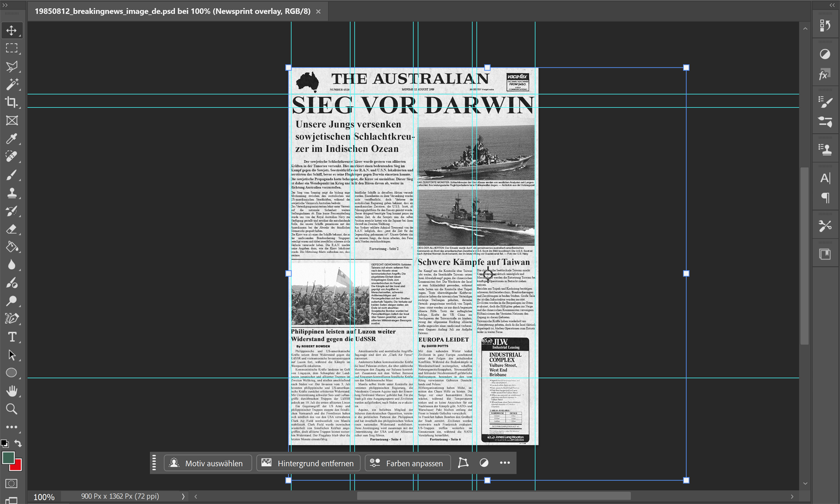Screen dimensions: 840x504
Task: Select the Zoom tool
Action: (x=11, y=409)
